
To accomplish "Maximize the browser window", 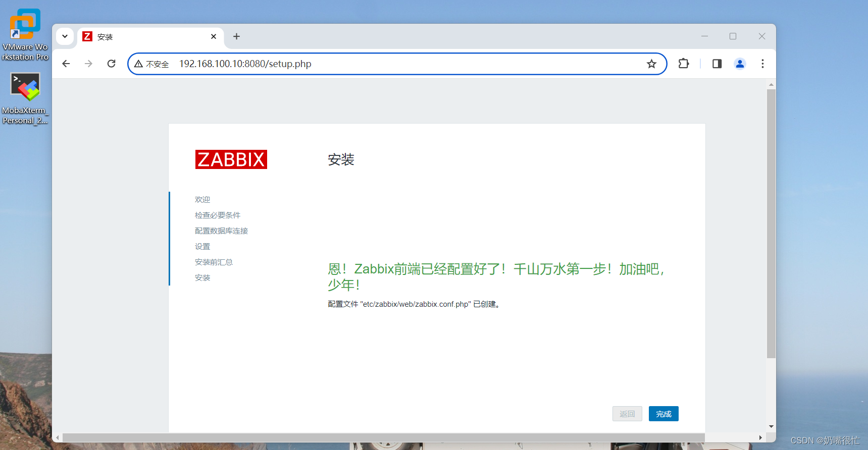I will 733,36.
